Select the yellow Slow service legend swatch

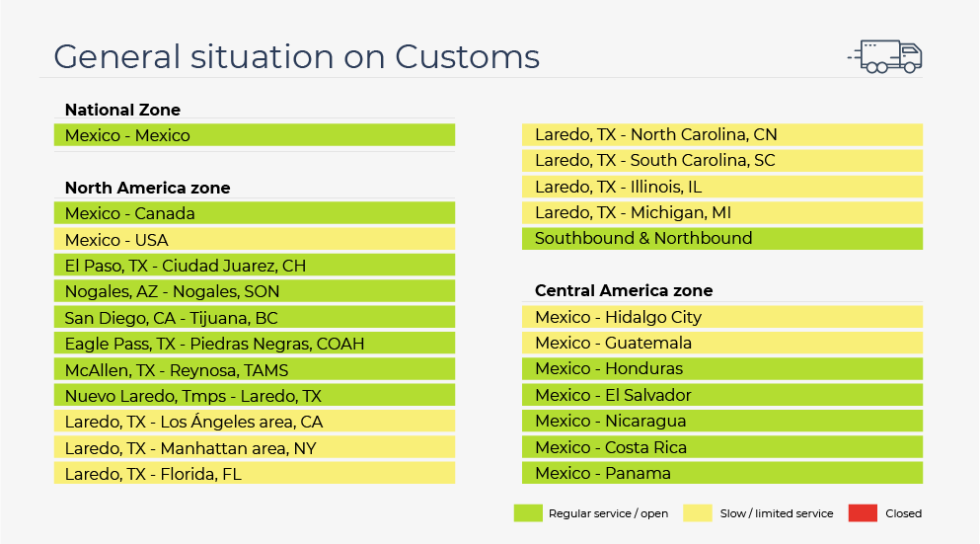(698, 513)
